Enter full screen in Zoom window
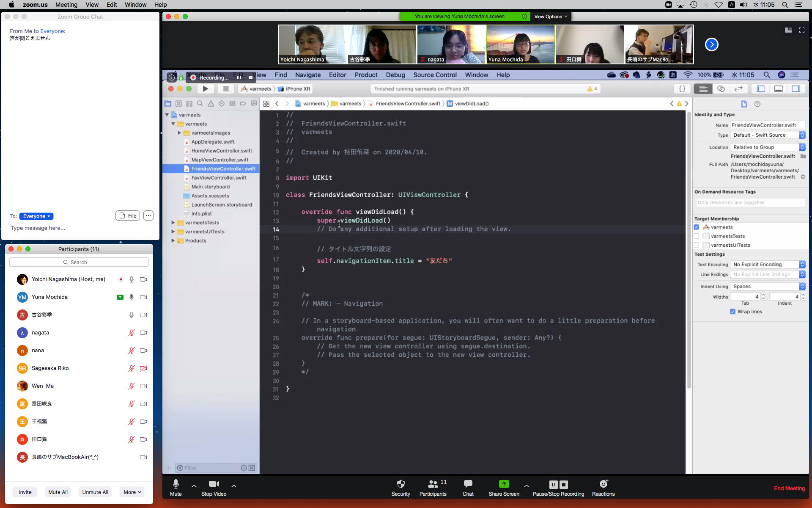 click(801, 30)
